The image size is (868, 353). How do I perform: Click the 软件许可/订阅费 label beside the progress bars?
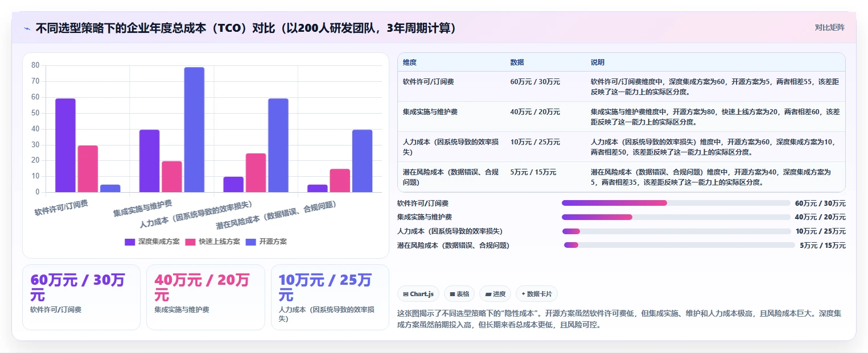click(x=423, y=203)
